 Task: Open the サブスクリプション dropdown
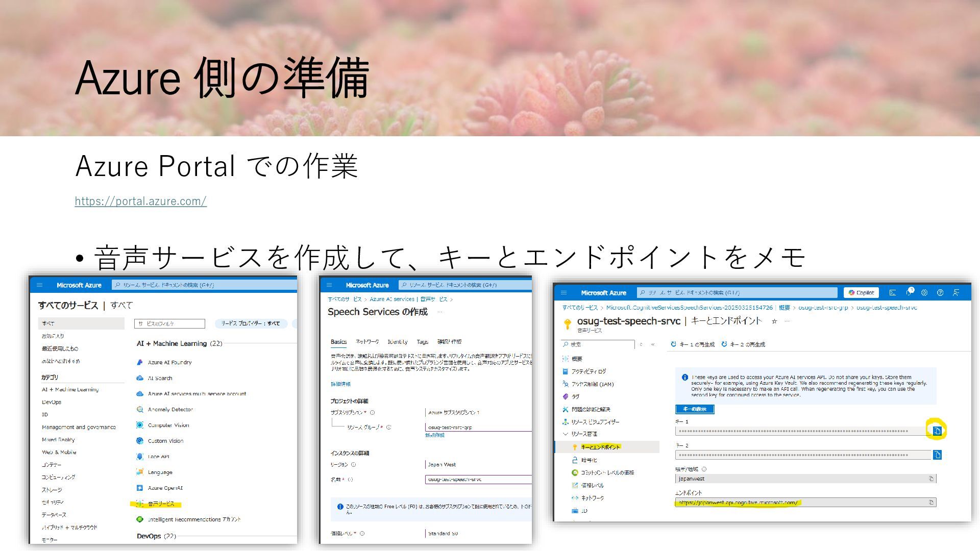(478, 413)
